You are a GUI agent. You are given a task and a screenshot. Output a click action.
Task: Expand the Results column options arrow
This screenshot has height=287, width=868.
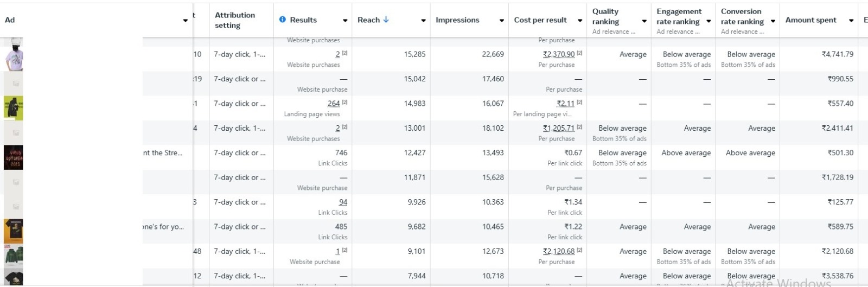click(345, 21)
